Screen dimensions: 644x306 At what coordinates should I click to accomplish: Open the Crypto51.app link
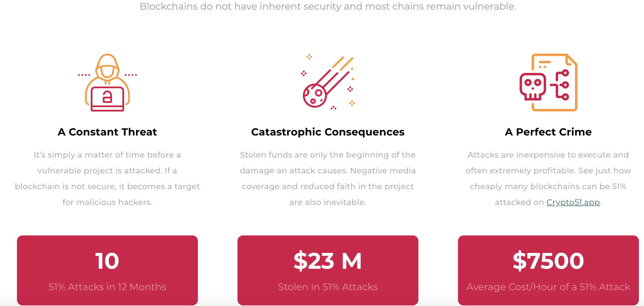tap(573, 202)
